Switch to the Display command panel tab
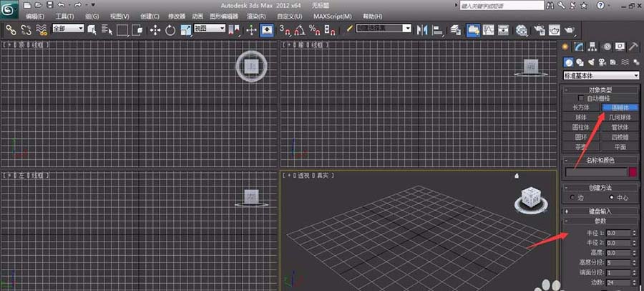 620,47
